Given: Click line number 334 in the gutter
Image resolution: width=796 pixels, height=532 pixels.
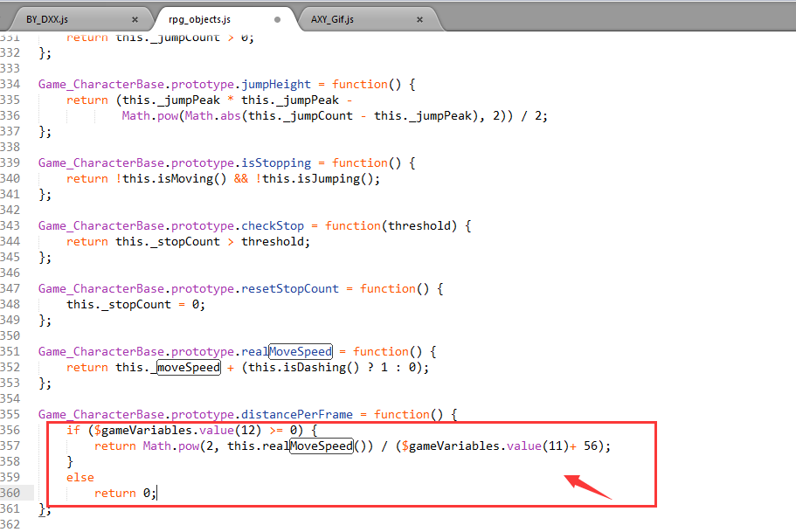Looking at the screenshot, I should pyautogui.click(x=10, y=84).
